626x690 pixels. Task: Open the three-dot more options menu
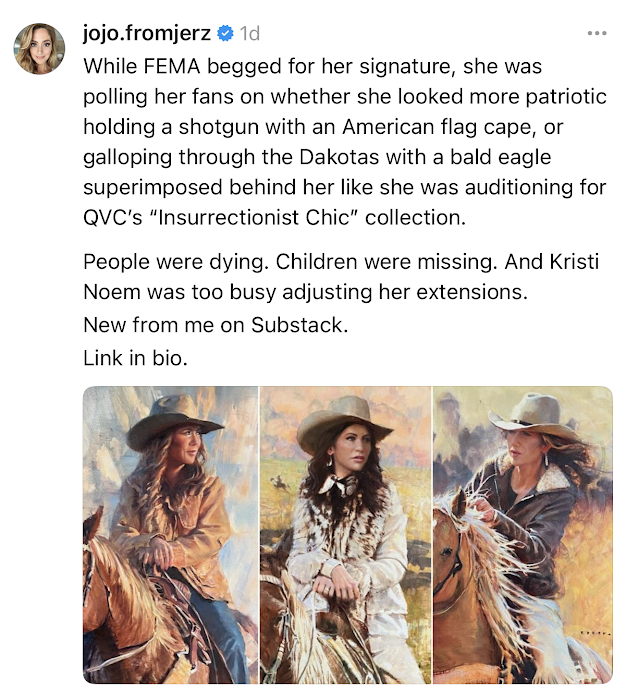[597, 33]
